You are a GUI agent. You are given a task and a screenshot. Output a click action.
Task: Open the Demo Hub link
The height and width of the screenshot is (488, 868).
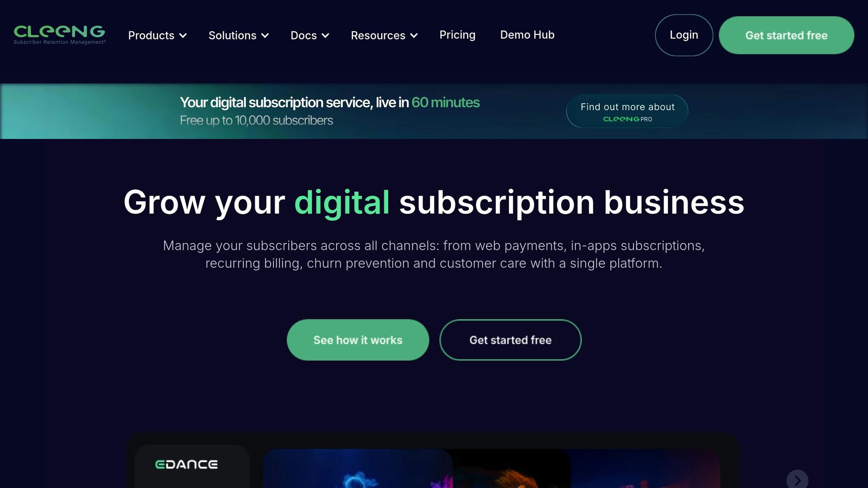(x=527, y=35)
